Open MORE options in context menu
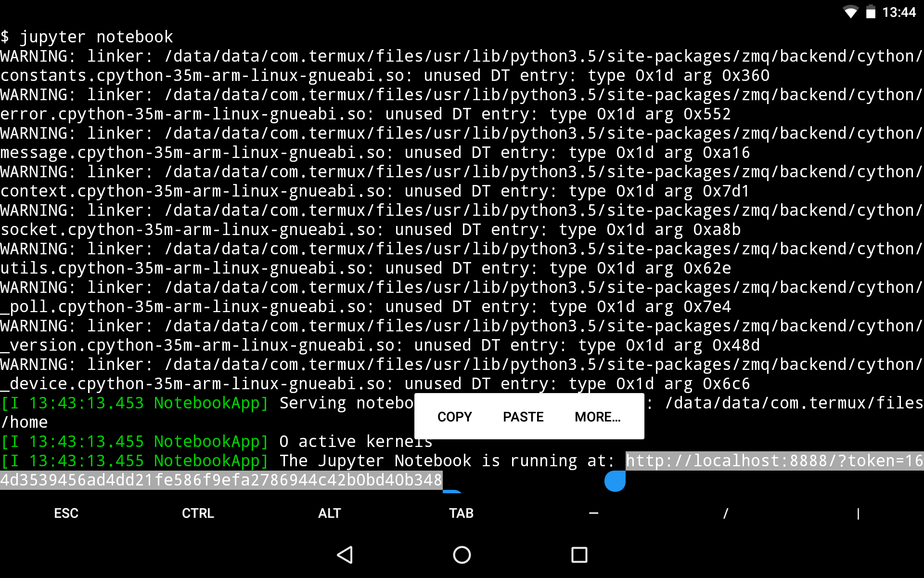 click(597, 416)
